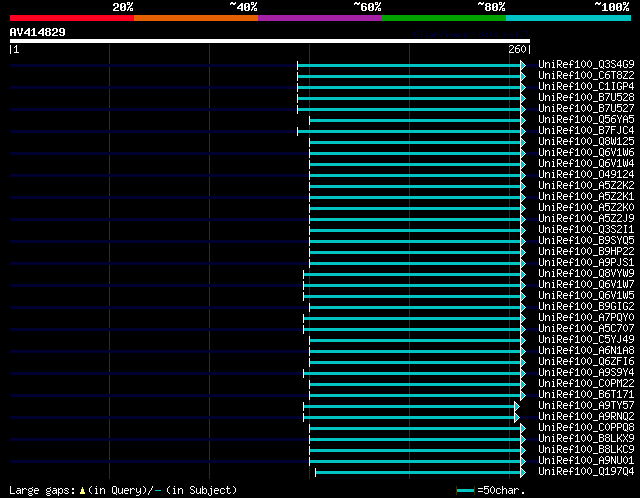The image size is (640, 498).
Task: Open UniRef100_Q197Q4 hit label
Action: [x=586, y=472]
